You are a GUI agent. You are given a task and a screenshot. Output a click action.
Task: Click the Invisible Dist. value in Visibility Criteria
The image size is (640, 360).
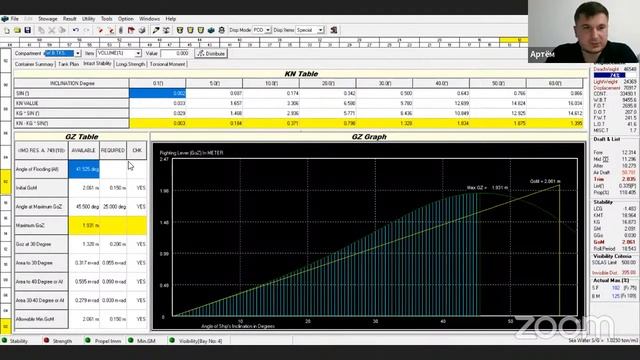[629, 273]
